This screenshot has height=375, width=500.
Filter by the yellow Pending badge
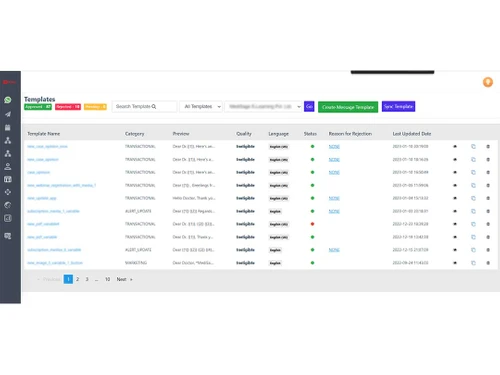coord(95,107)
